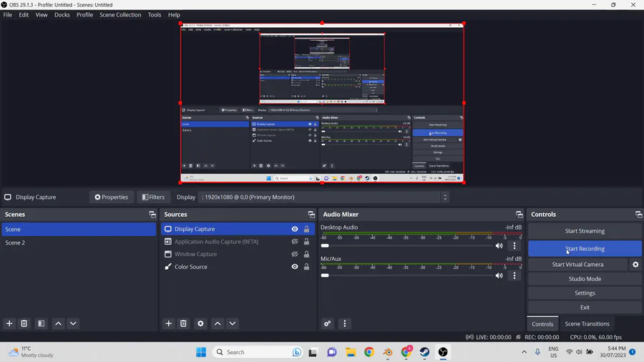Move source up arrow in Sources panel
Viewport: 644px width, 362px height.
coord(218,323)
